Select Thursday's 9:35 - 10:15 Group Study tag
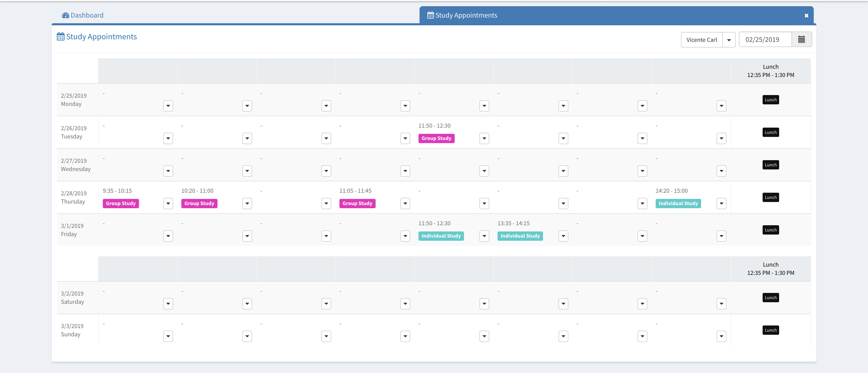Screen dimensions: 868x373 121,204
